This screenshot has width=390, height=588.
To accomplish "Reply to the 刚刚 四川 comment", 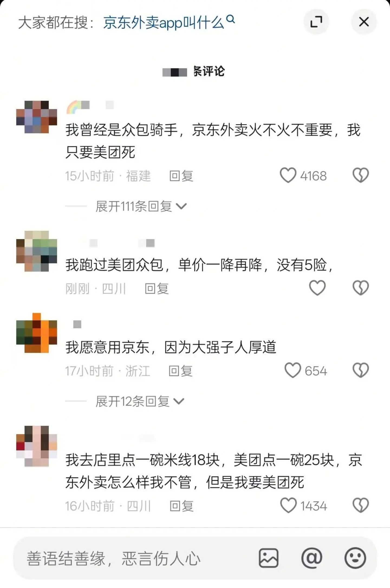I will pos(157,289).
